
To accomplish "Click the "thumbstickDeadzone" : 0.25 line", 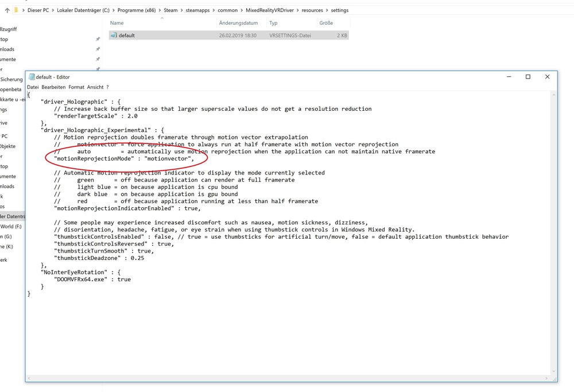I will click(99, 258).
